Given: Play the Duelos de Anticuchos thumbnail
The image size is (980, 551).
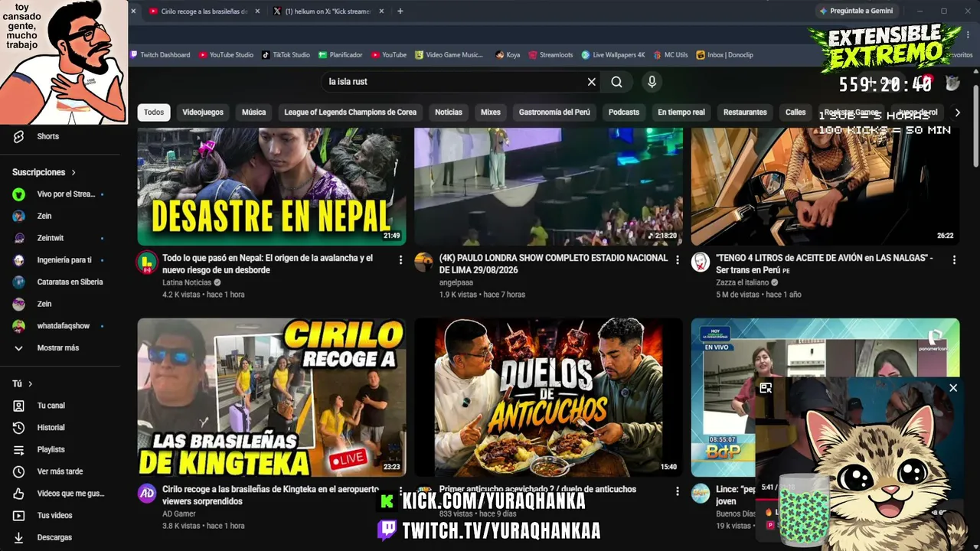Looking at the screenshot, I should (548, 398).
